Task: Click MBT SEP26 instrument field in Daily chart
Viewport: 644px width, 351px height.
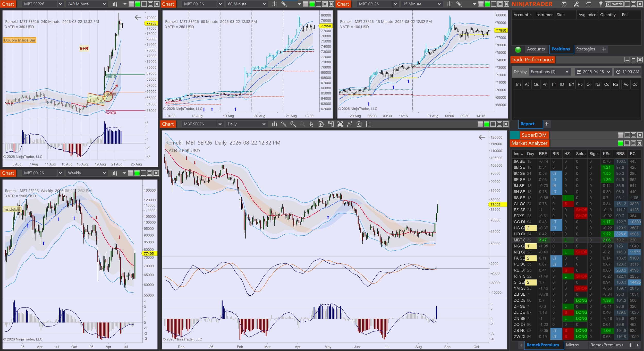Action: pyautogui.click(x=199, y=124)
